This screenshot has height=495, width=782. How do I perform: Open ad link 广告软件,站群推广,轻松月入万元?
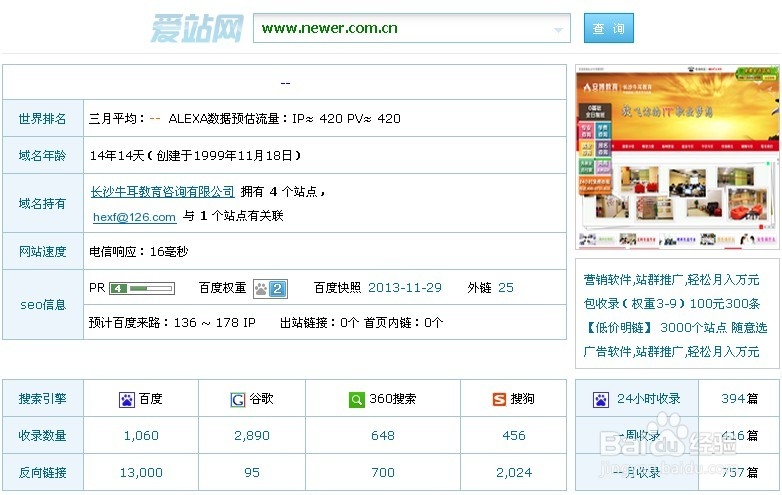671,351
